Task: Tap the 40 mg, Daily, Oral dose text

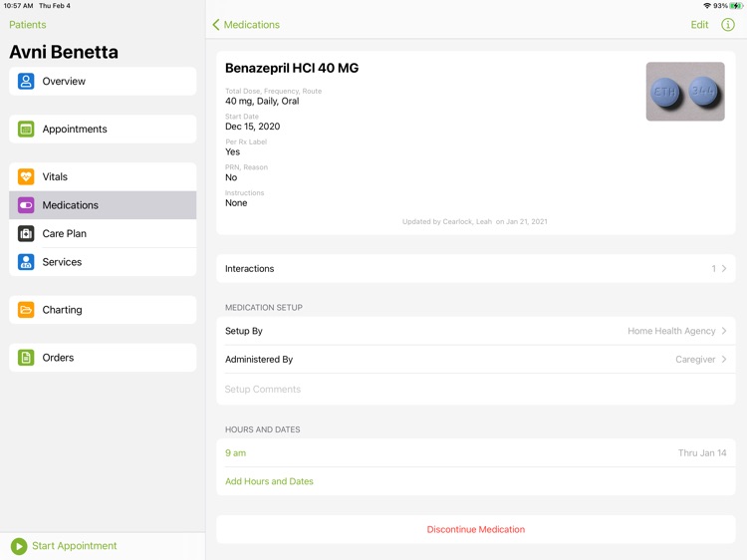Action: [x=262, y=101]
